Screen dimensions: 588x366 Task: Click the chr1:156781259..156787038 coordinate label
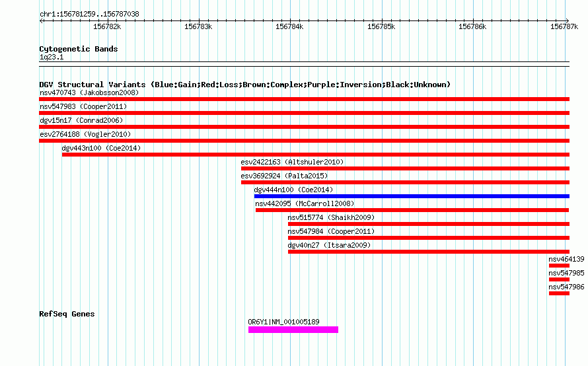pyautogui.click(x=89, y=14)
